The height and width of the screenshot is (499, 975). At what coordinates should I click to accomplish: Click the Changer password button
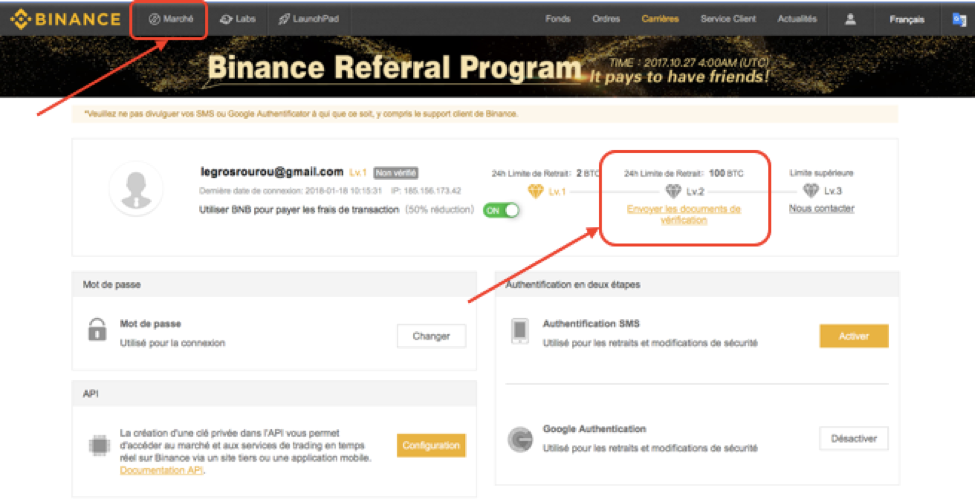pos(431,336)
